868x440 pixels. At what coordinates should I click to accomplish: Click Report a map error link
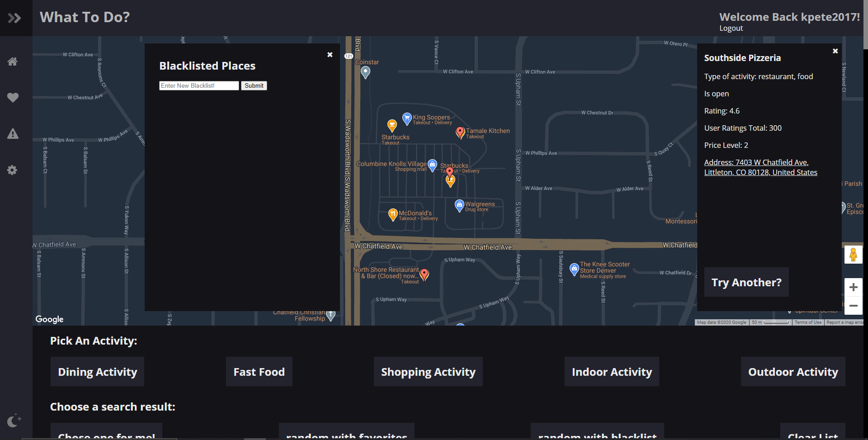click(844, 322)
